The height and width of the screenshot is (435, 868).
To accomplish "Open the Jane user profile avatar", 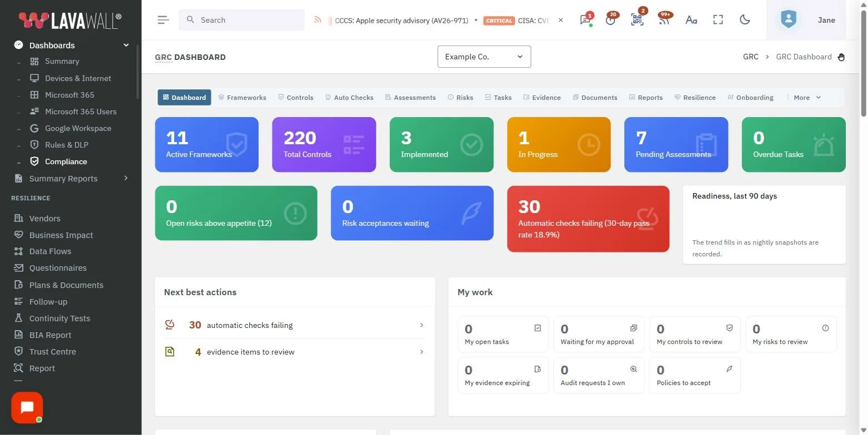I will pos(788,20).
